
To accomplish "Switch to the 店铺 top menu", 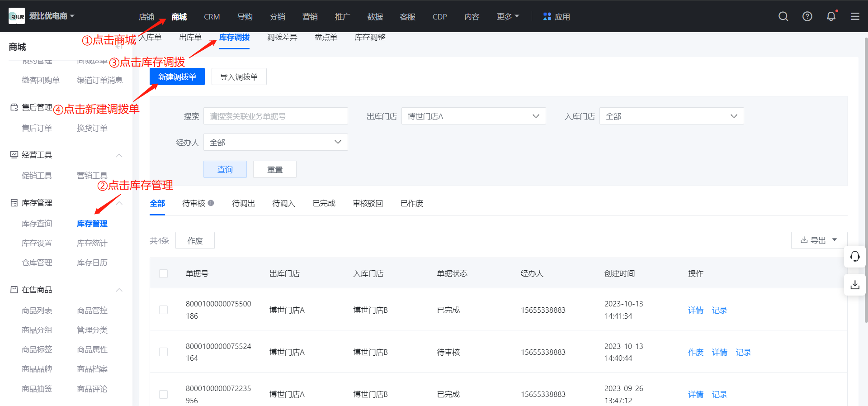I will click(146, 17).
